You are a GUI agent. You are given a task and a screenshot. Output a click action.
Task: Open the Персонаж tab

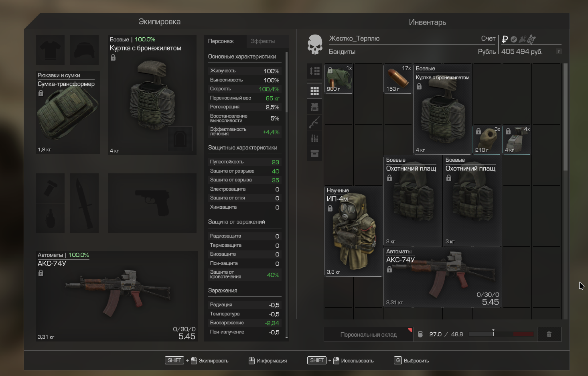point(221,41)
